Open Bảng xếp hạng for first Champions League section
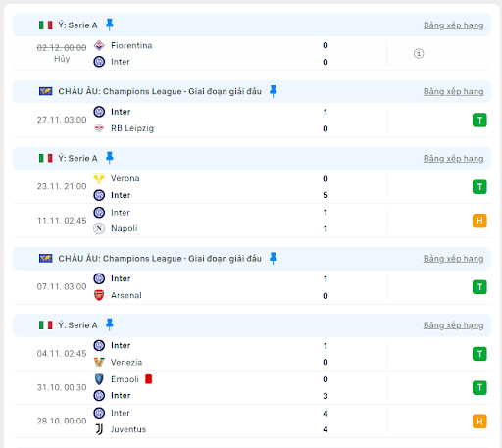The width and height of the screenshot is (502, 448). pos(453,91)
